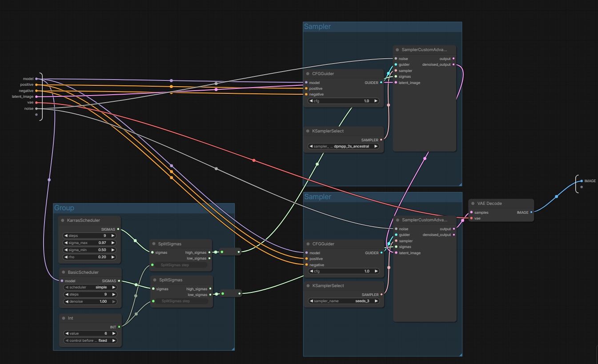The image size is (598, 364).
Task: Click the SAMPLER output socket above seeds_3
Action: (381, 294)
